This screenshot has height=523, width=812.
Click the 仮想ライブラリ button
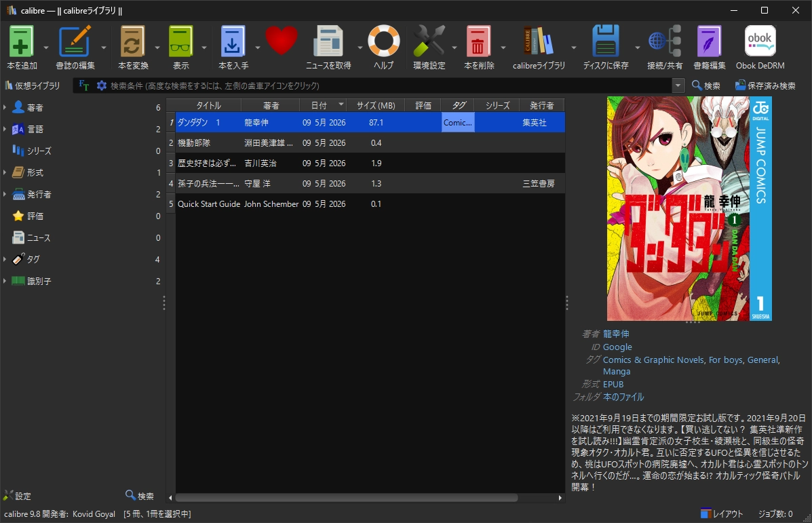(x=32, y=85)
